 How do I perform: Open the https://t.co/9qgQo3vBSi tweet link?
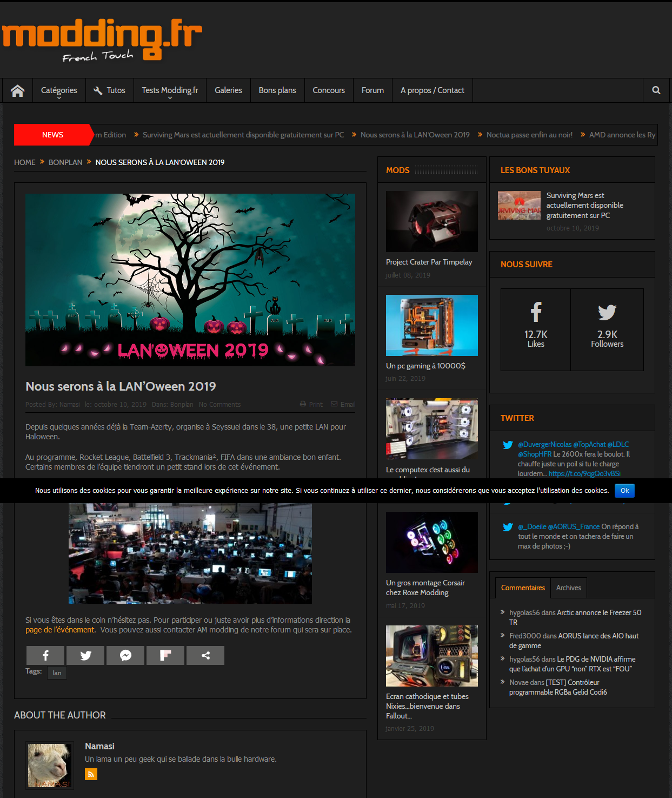pos(584,473)
